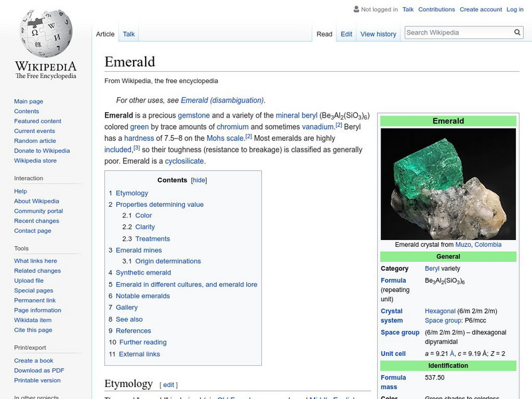Edit the Etymology section

click(168, 385)
